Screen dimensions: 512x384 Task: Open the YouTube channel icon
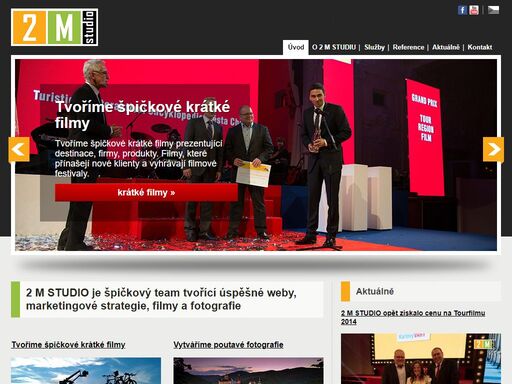pos(474,10)
